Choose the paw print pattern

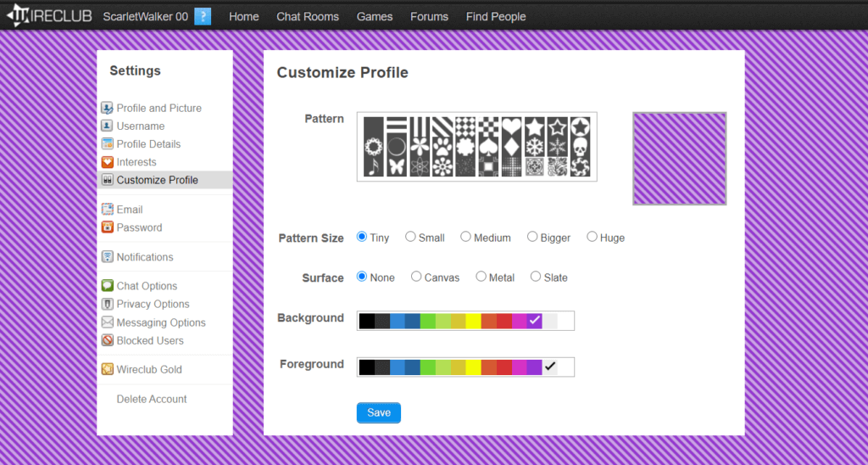[x=442, y=147]
